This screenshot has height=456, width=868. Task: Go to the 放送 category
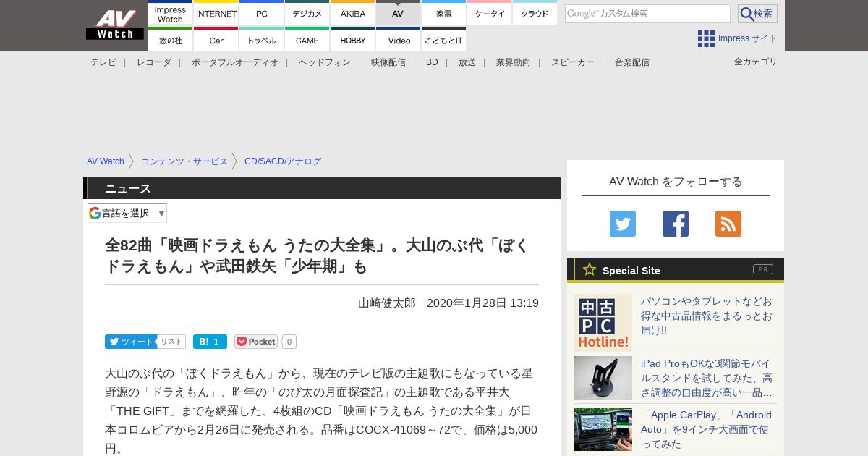[x=467, y=62]
